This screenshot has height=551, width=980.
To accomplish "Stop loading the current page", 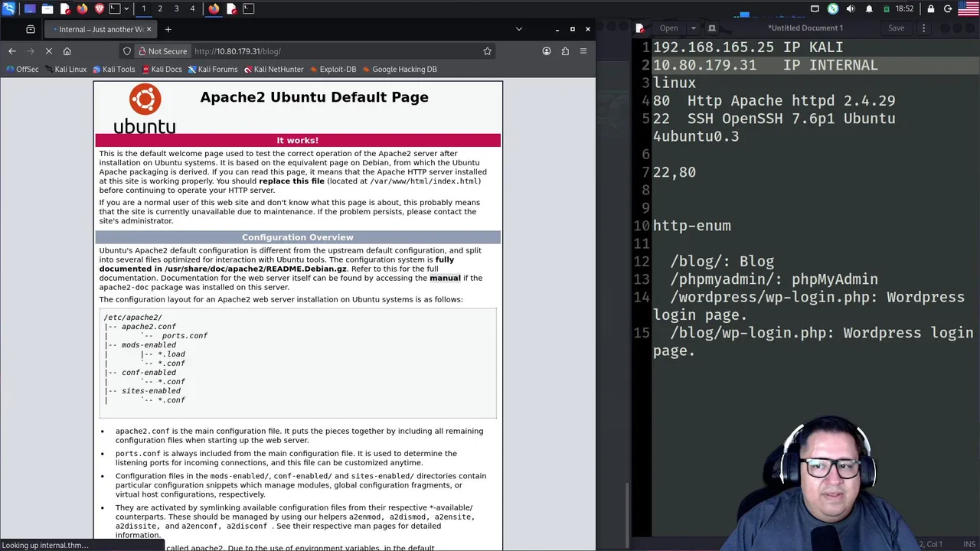I will (48, 51).
